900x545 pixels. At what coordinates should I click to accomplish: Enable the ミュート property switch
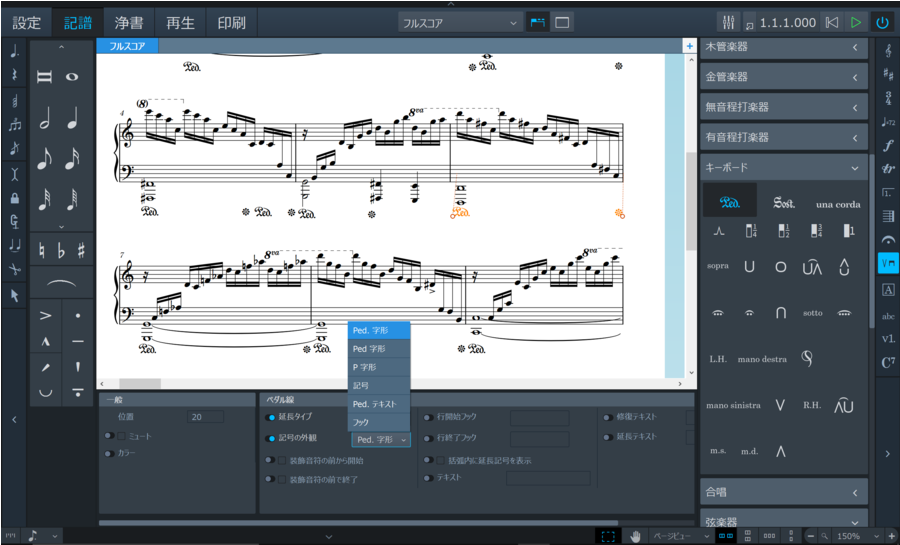tap(109, 436)
